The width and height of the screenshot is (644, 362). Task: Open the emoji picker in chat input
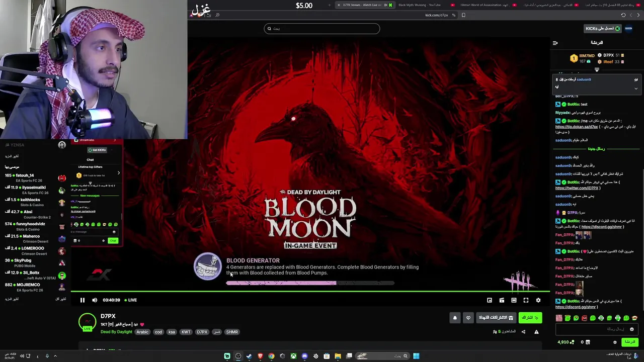(x=632, y=329)
